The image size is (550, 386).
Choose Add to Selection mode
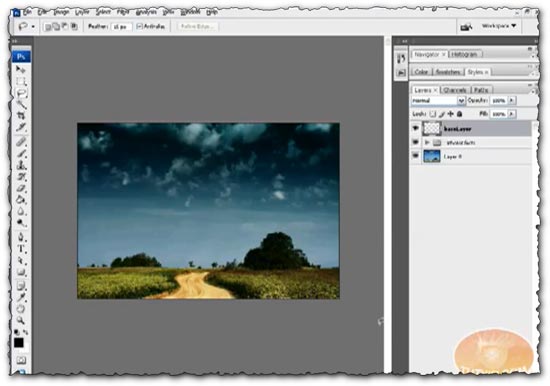[x=56, y=27]
